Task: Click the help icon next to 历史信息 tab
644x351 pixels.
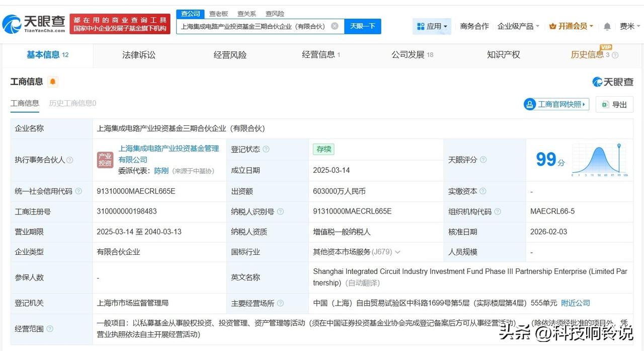Action: [x=615, y=55]
